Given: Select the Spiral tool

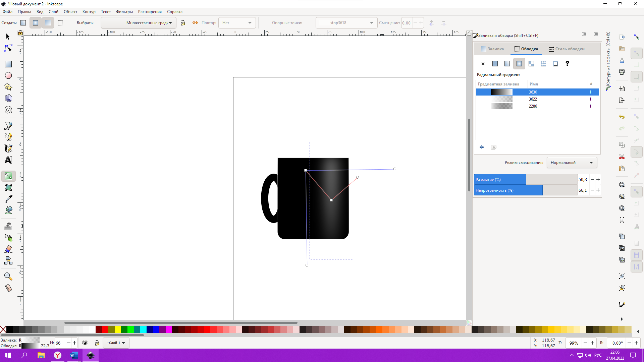Looking at the screenshot, I should (x=8, y=110).
